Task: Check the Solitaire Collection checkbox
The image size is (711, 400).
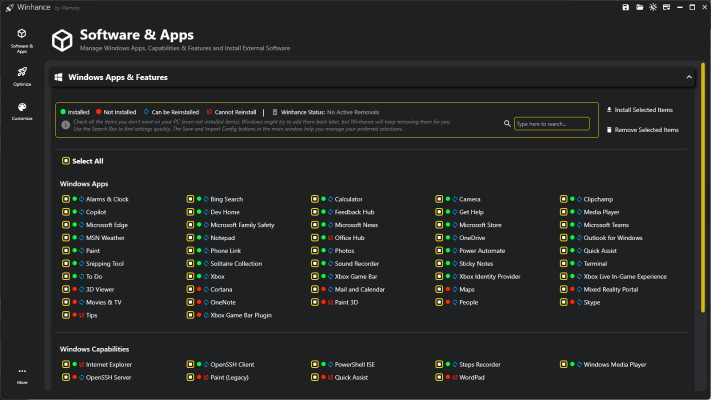Action: [190, 263]
